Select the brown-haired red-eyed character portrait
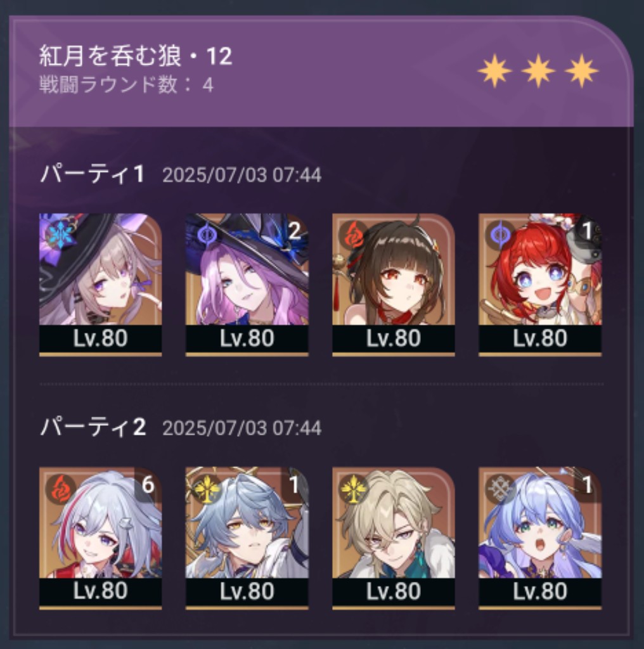 click(394, 285)
